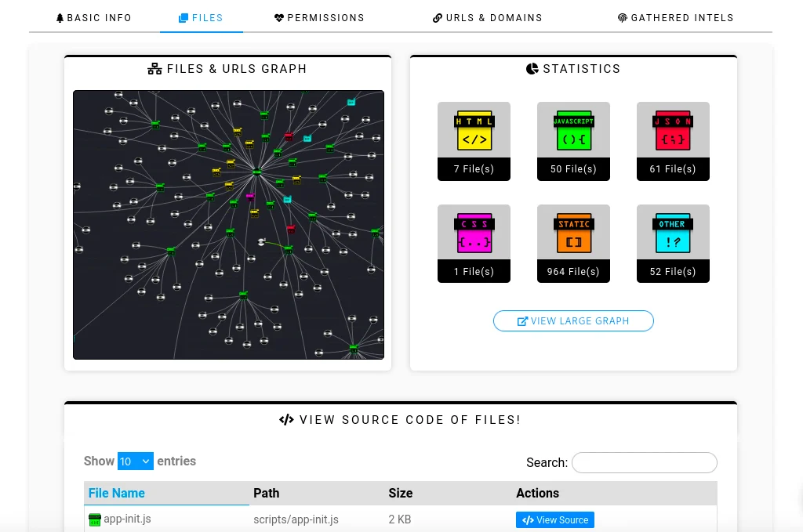This screenshot has width=803, height=532.
Task: Click the red JSON file type icon
Action: click(673, 131)
